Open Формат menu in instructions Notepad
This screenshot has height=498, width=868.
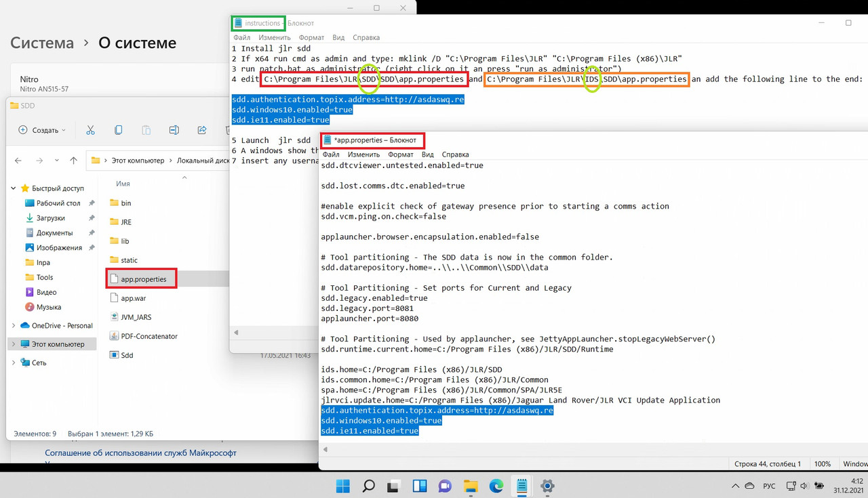coord(311,38)
